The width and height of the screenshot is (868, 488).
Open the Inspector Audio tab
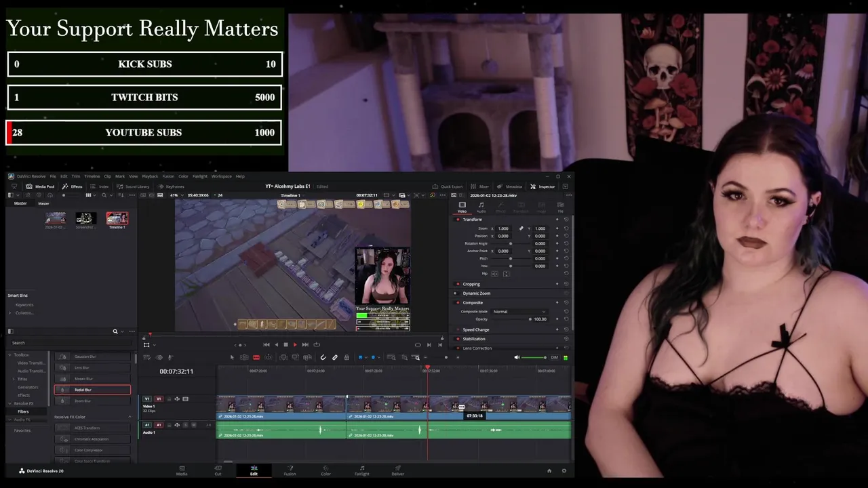[x=481, y=207]
